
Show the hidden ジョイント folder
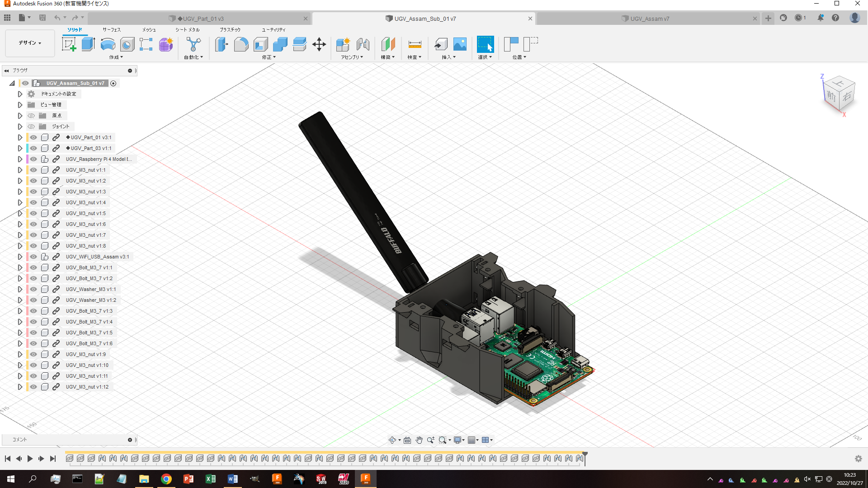click(x=31, y=127)
